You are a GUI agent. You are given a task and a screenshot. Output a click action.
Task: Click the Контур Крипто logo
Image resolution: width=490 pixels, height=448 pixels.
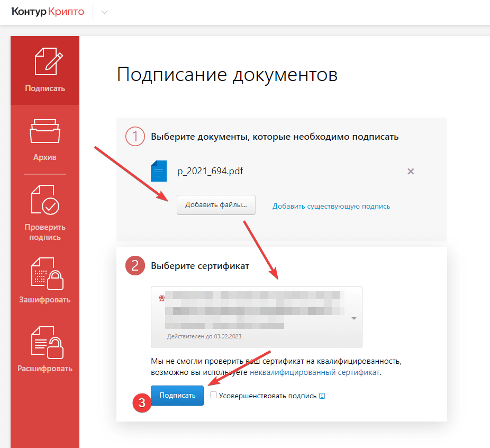click(48, 12)
